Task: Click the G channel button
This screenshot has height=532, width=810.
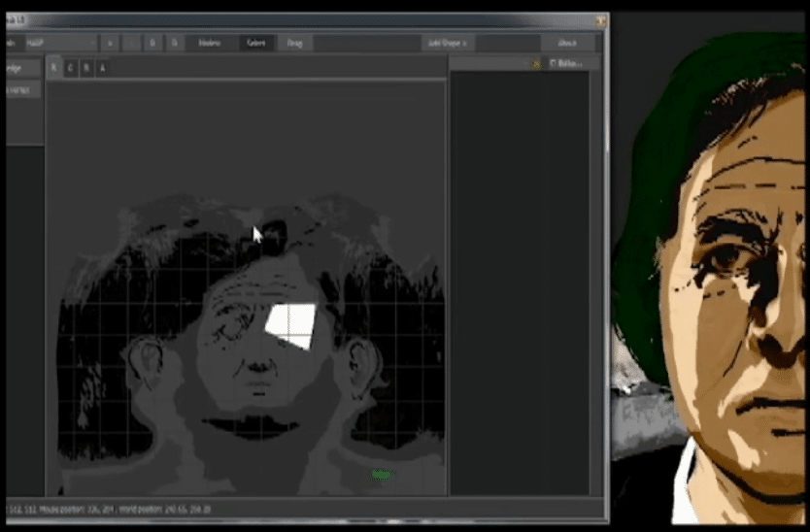Action: 70,67
